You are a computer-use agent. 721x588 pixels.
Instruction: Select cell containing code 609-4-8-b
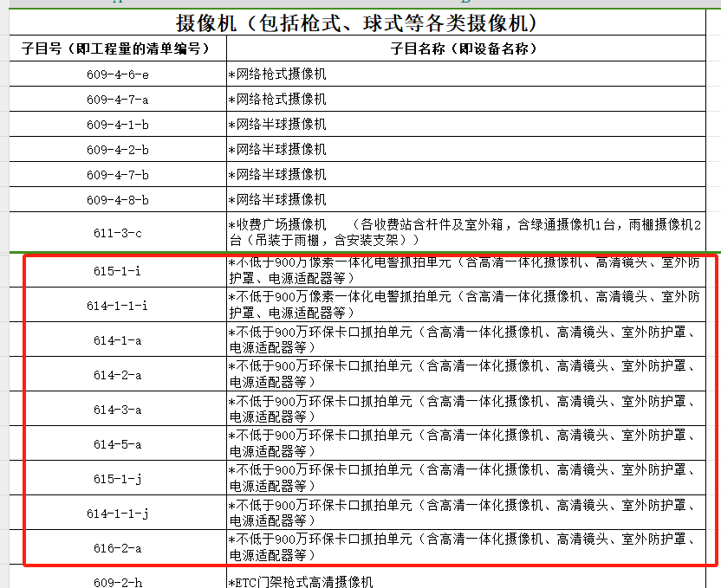(x=117, y=200)
